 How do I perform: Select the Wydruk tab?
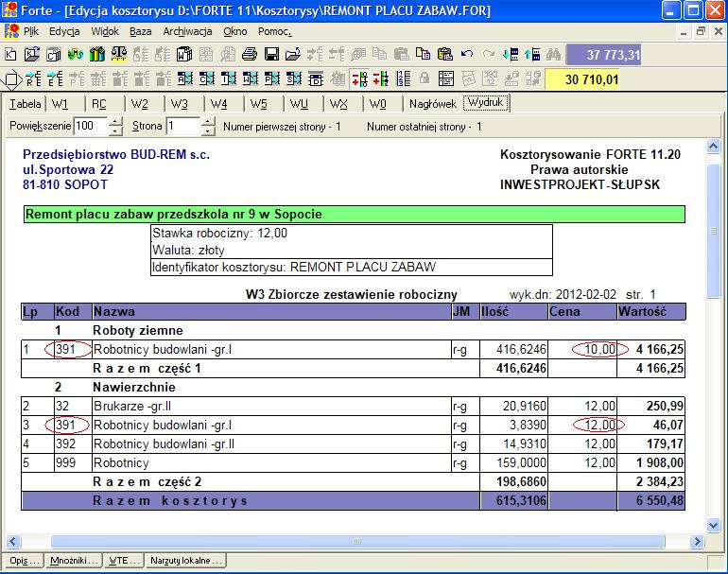click(x=486, y=102)
